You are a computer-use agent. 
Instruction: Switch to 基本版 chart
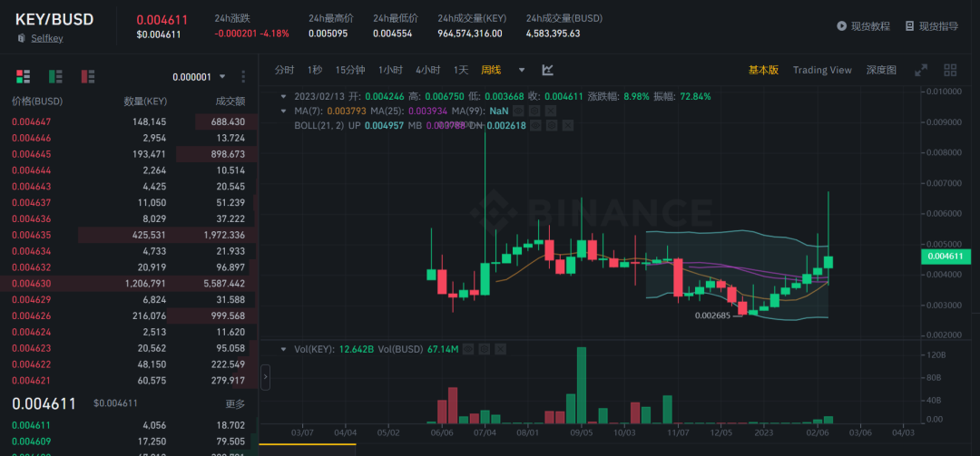pos(764,70)
